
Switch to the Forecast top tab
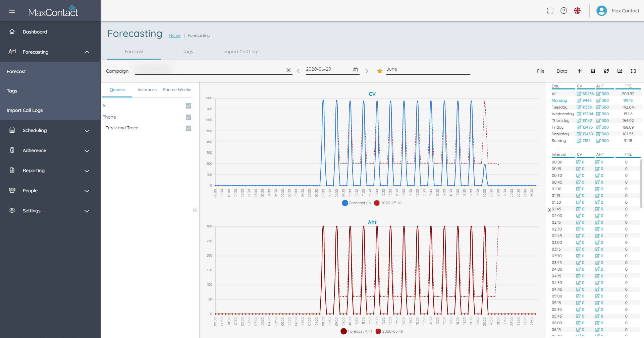click(134, 52)
